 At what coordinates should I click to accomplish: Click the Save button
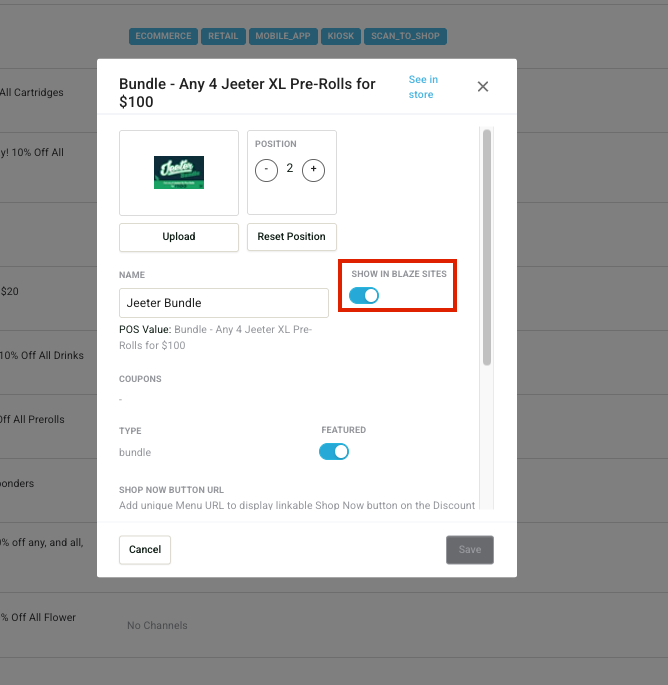[x=469, y=550]
